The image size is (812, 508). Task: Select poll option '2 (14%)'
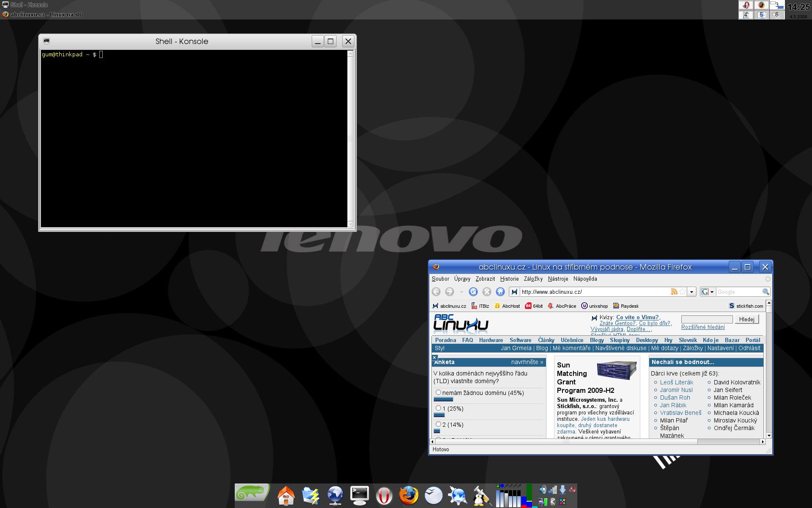tap(439, 424)
